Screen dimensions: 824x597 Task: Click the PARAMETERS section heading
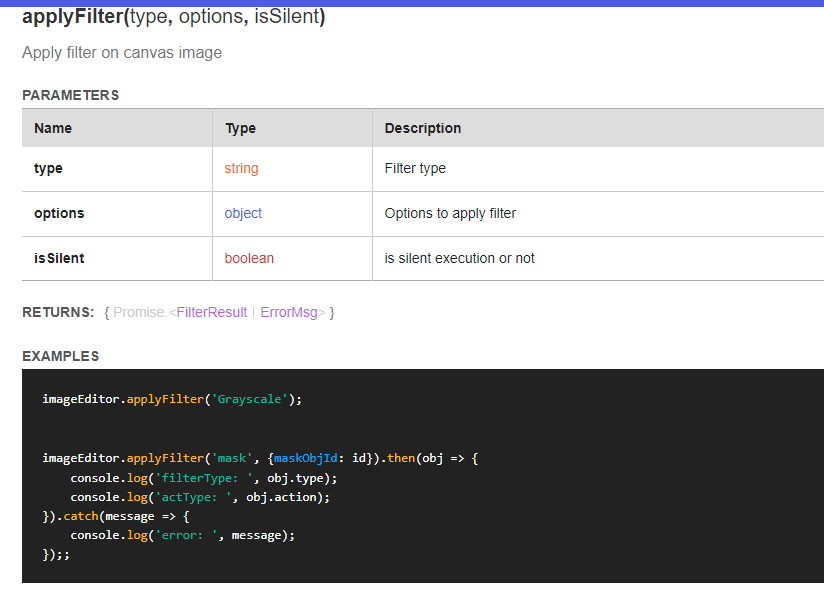(x=70, y=95)
